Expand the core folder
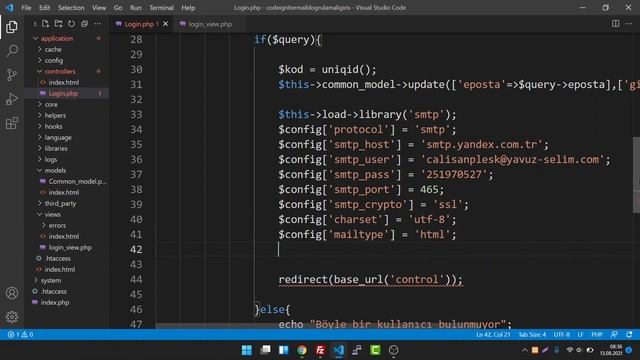The width and height of the screenshot is (640, 360). click(x=51, y=104)
